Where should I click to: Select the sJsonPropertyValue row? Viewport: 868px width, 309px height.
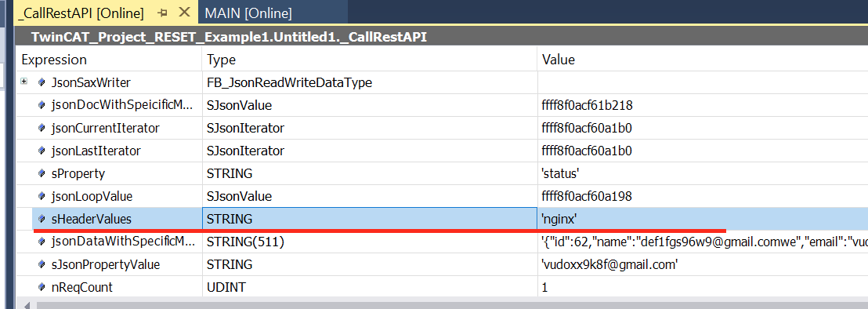443,264
